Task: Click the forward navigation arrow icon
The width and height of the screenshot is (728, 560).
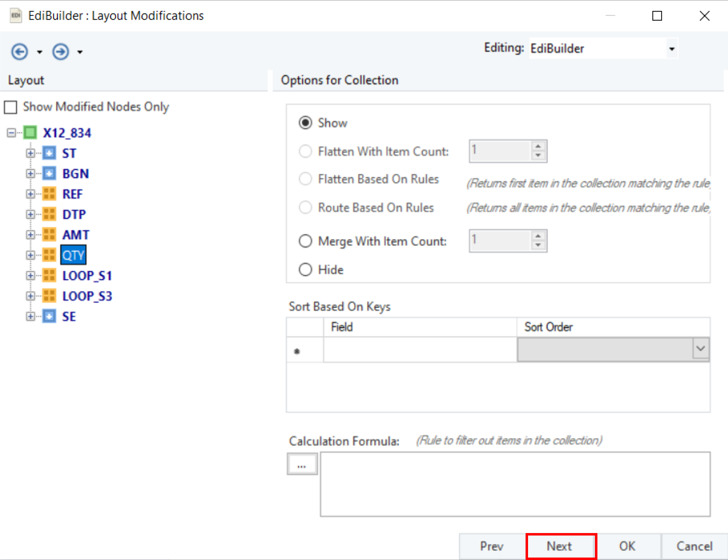Action: pos(60,52)
